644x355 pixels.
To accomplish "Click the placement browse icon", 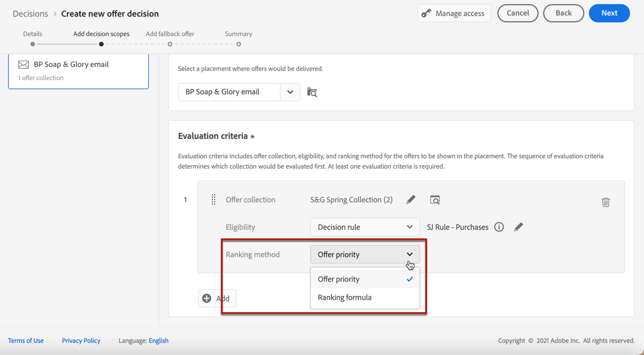I will tap(312, 92).
